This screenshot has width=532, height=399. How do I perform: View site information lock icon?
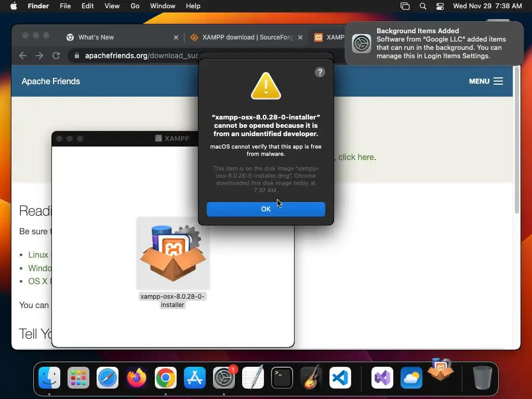click(x=77, y=56)
